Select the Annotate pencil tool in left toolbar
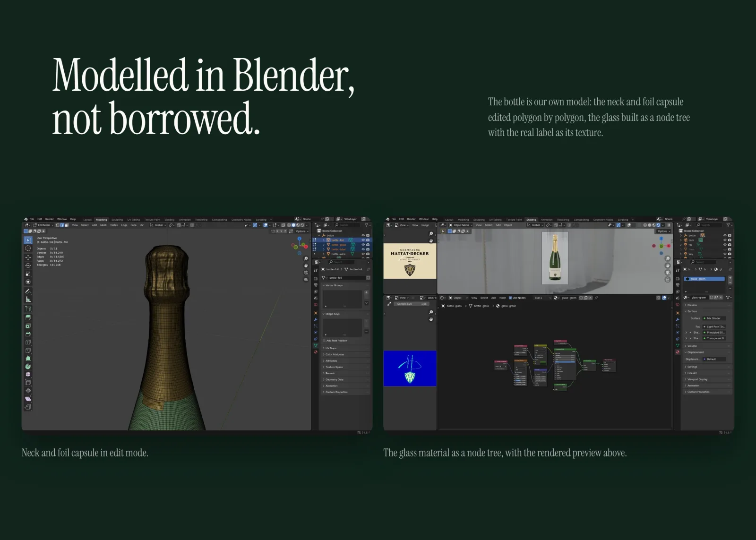Screen dimensions: 756x540 pos(28,291)
